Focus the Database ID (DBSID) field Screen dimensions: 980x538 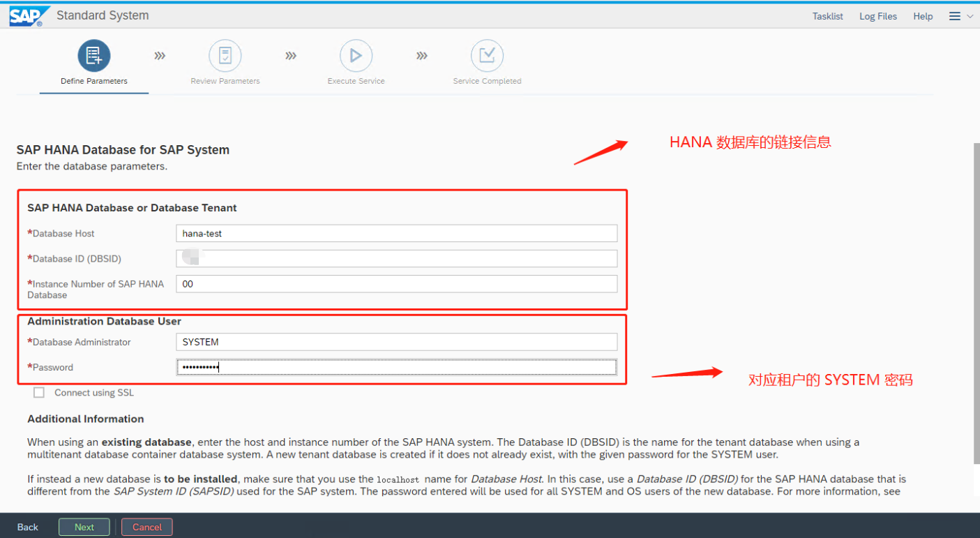[x=396, y=259]
